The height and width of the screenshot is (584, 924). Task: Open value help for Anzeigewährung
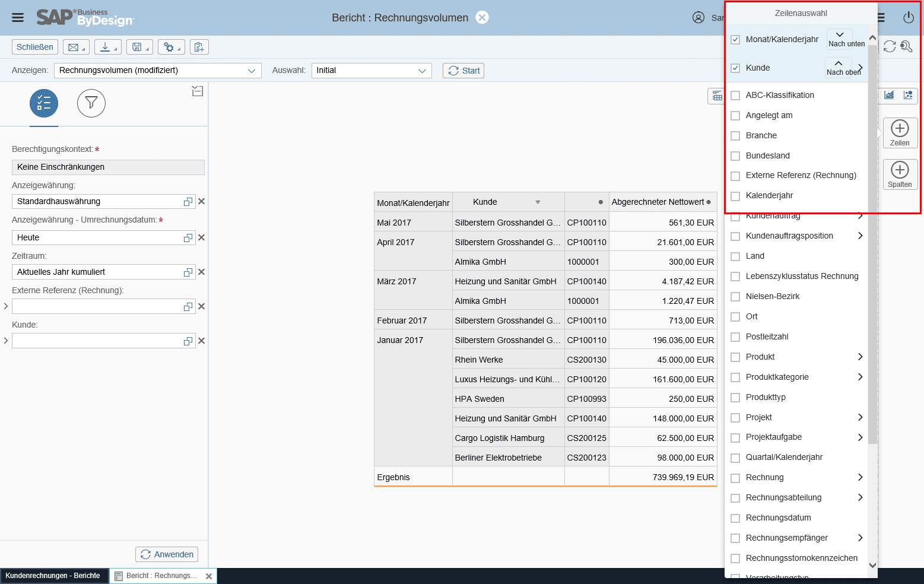[x=188, y=202]
